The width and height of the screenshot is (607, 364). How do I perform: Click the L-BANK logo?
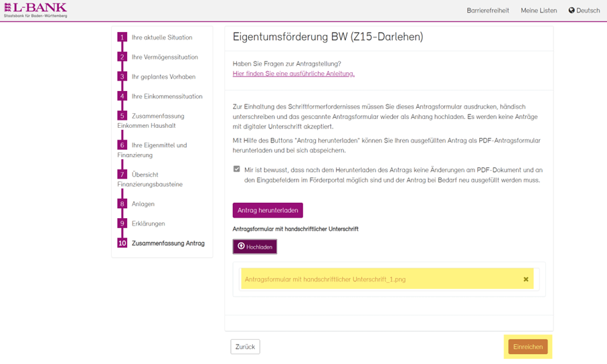click(x=35, y=10)
